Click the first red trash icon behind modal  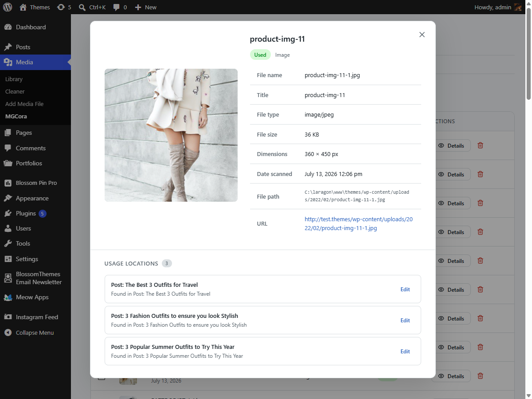(x=480, y=145)
